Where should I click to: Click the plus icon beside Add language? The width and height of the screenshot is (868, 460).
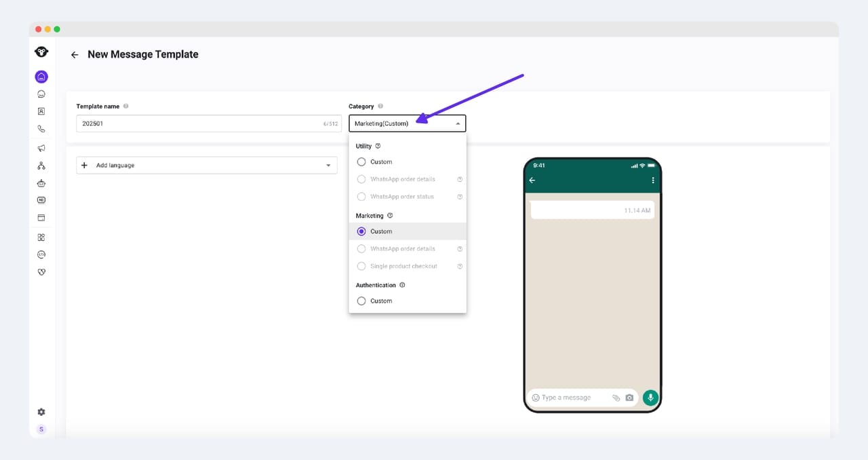pos(84,166)
